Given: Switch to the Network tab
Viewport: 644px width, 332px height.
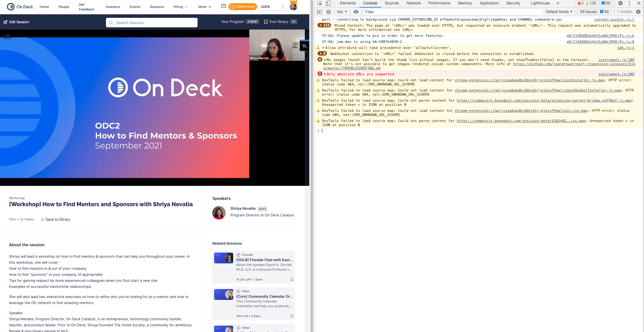Looking at the screenshot, I should [x=414, y=3].
